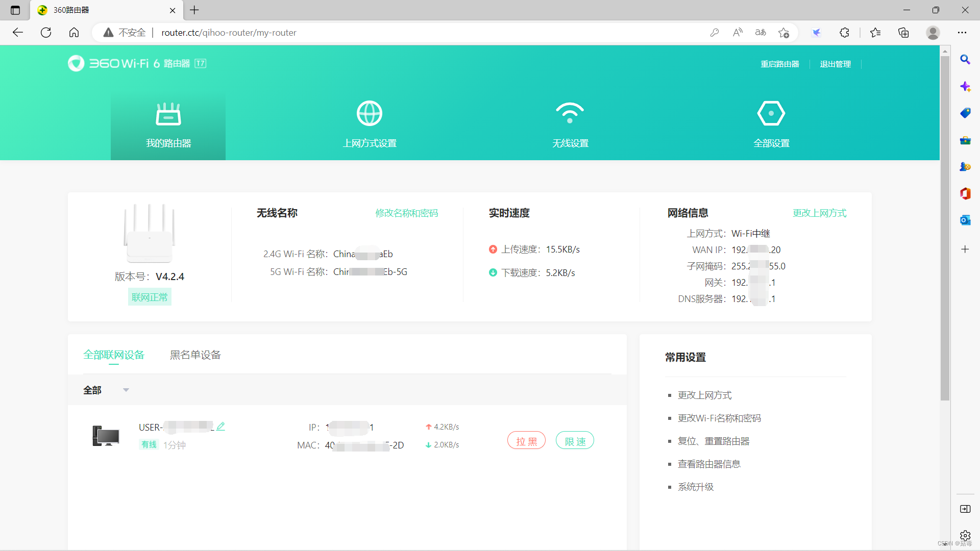Click 更改上网方式 link in 网络信息
This screenshot has height=551, width=980.
[819, 213]
